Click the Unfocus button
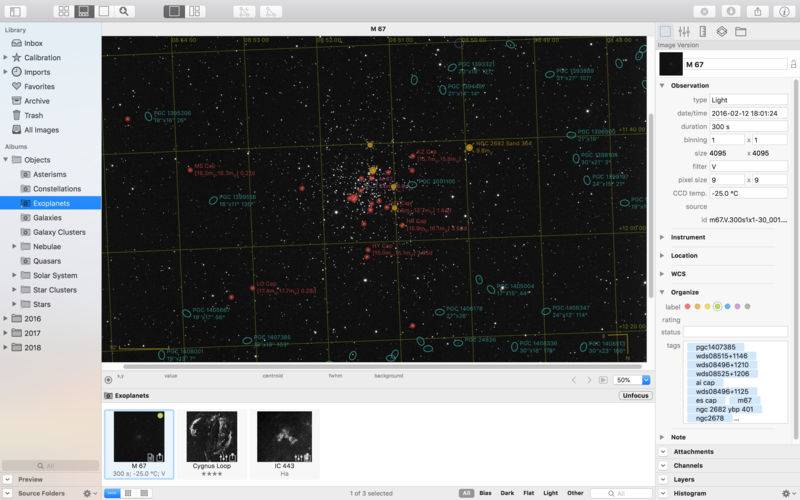 (635, 395)
